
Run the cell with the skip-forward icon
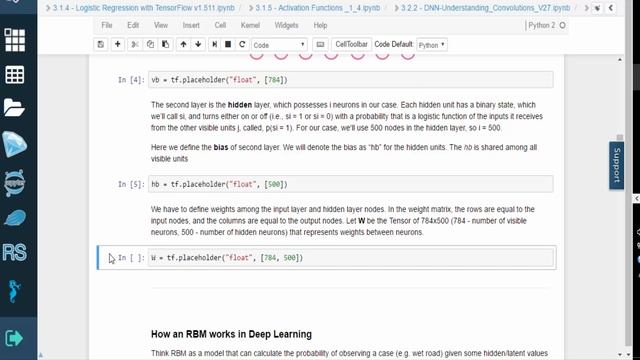(214, 44)
